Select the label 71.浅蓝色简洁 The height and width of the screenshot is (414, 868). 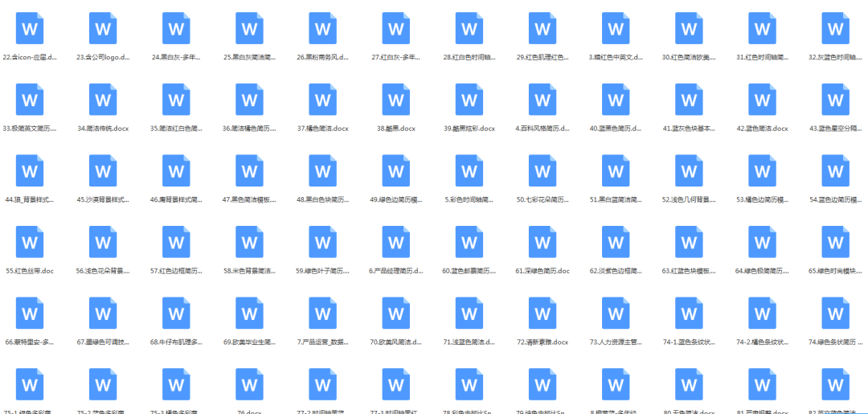pos(469,342)
